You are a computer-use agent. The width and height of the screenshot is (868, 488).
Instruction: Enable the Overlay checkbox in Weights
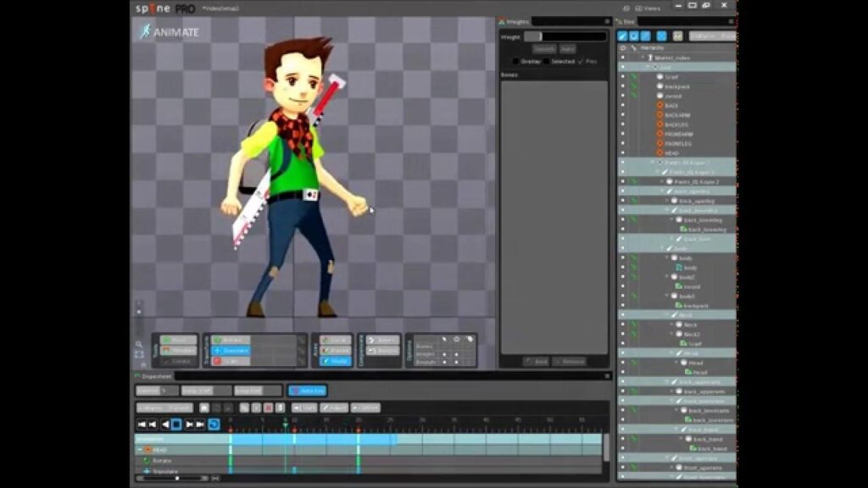coord(516,61)
